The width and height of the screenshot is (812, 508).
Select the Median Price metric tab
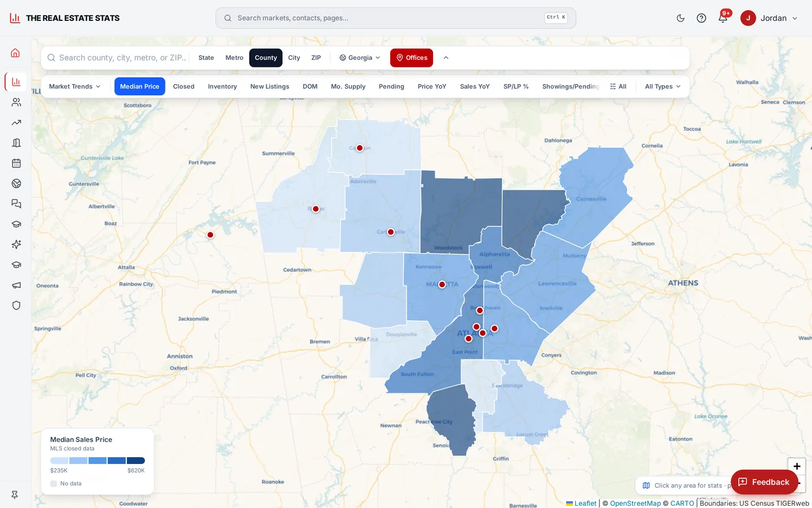(x=140, y=86)
